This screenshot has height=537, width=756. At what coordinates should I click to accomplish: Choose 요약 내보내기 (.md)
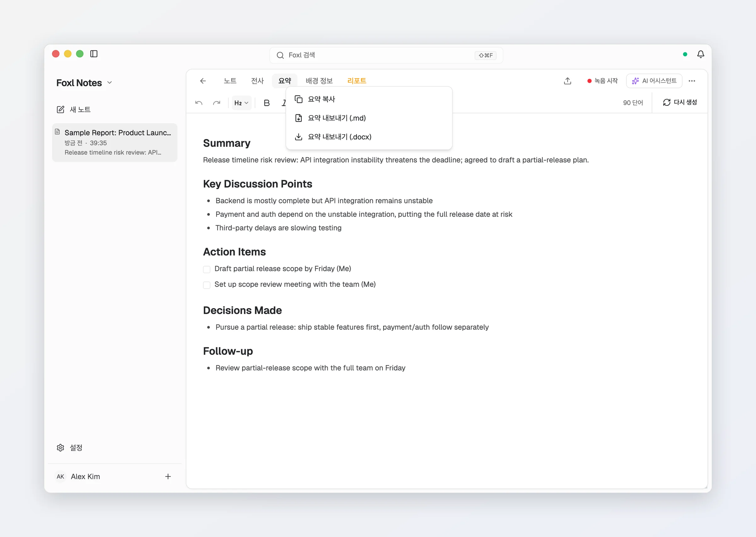369,118
